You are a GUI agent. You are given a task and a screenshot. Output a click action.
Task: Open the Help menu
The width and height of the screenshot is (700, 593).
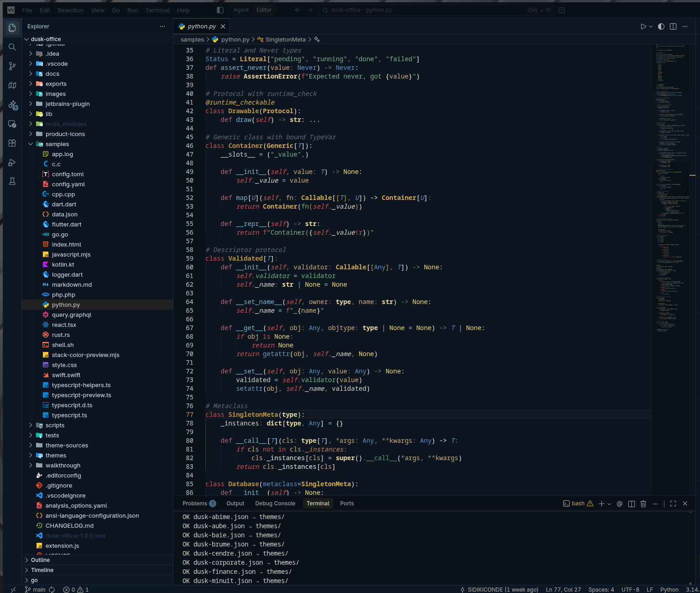pos(183,10)
